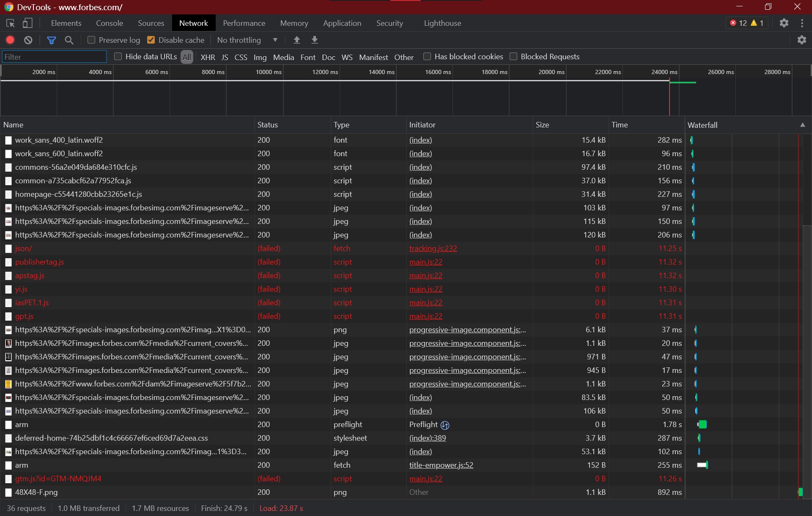Screen dimensions: 812x516
Task: Open the Memory tab
Action: tap(294, 23)
